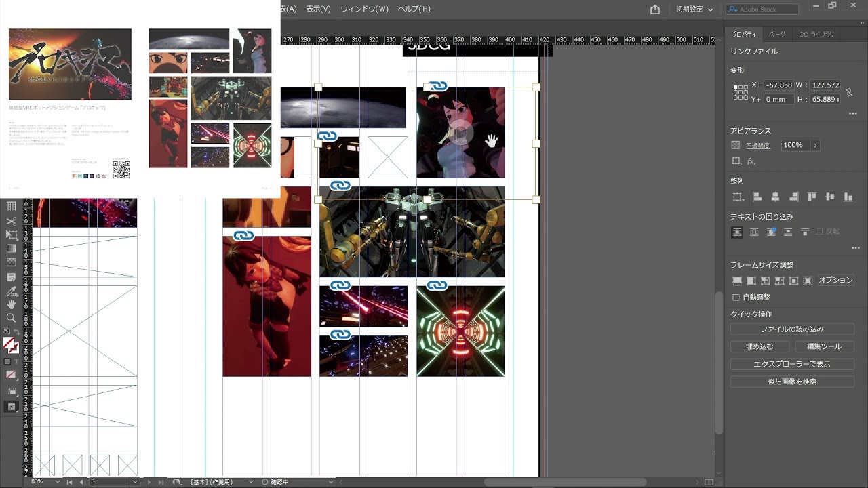Align top edges in 整列 section

[812, 197]
